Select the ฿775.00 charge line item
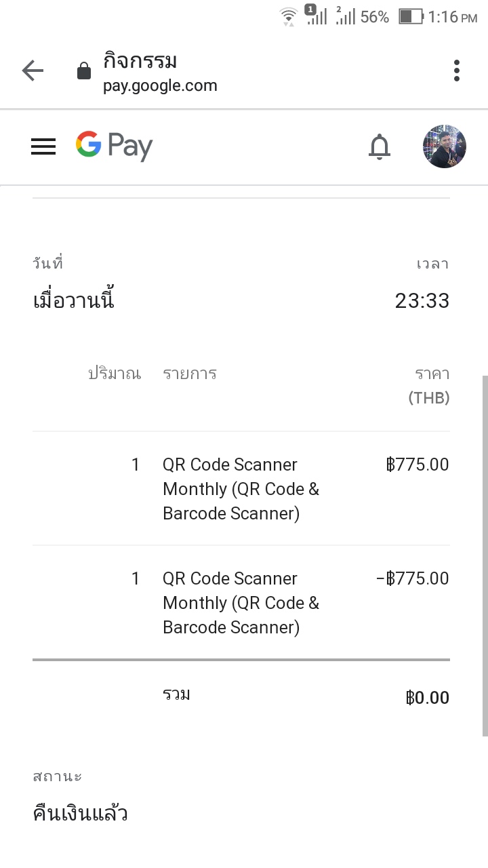This screenshot has width=488, height=868. (241, 488)
